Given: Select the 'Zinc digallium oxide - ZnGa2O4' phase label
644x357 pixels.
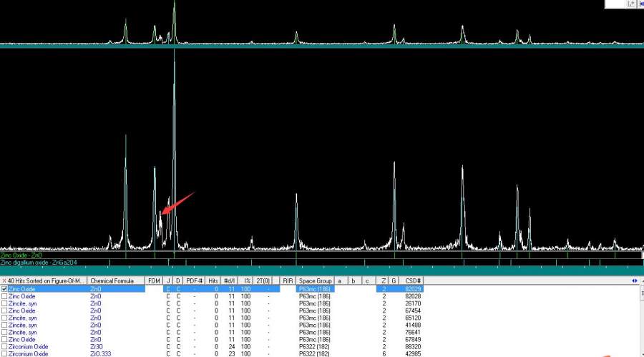Looking at the screenshot, I should 39,263.
